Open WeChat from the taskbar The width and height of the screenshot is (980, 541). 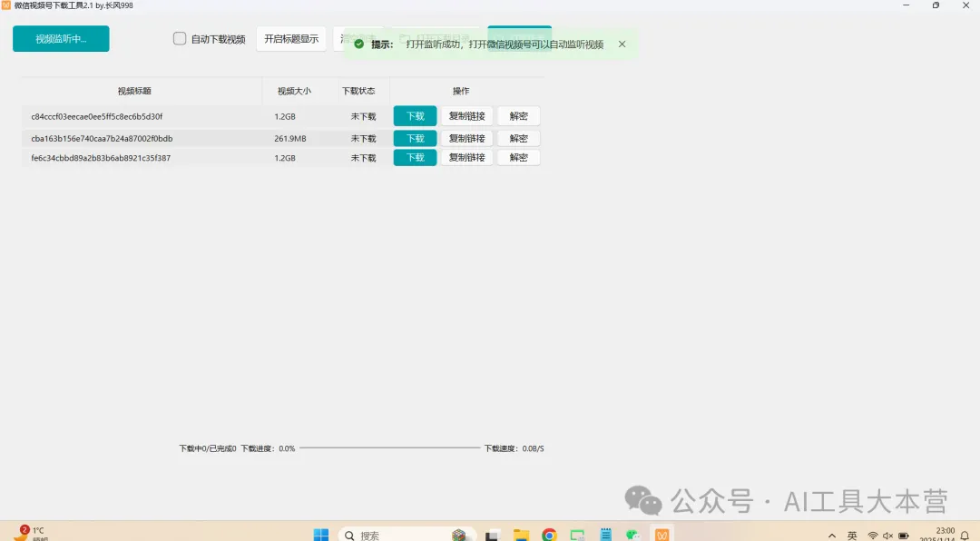pyautogui.click(x=633, y=535)
